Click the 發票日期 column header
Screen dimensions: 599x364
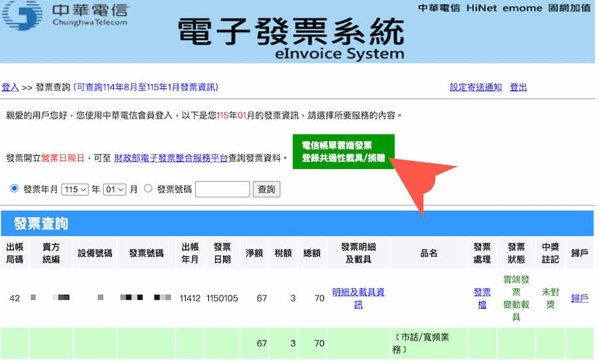pos(222,254)
